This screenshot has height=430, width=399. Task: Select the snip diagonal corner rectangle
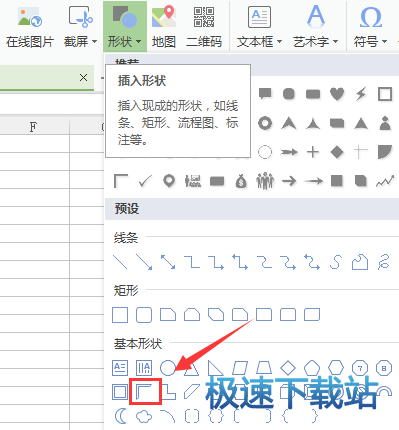click(216, 315)
